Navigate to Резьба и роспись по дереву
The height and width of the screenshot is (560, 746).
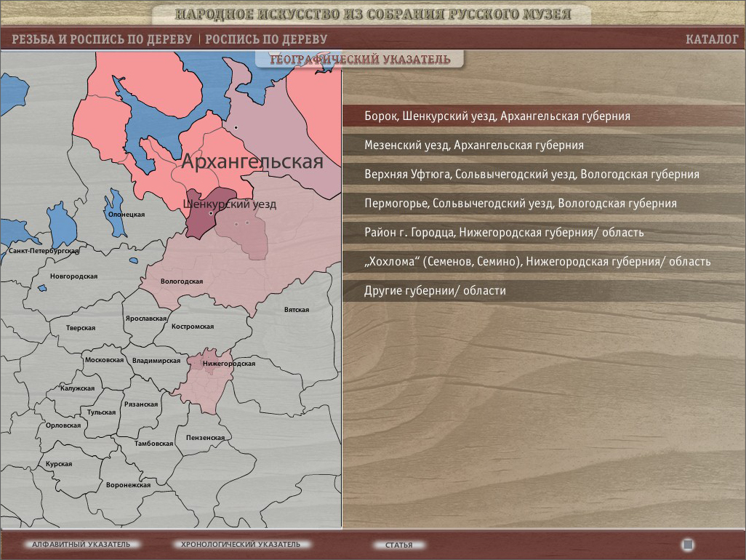coord(102,39)
